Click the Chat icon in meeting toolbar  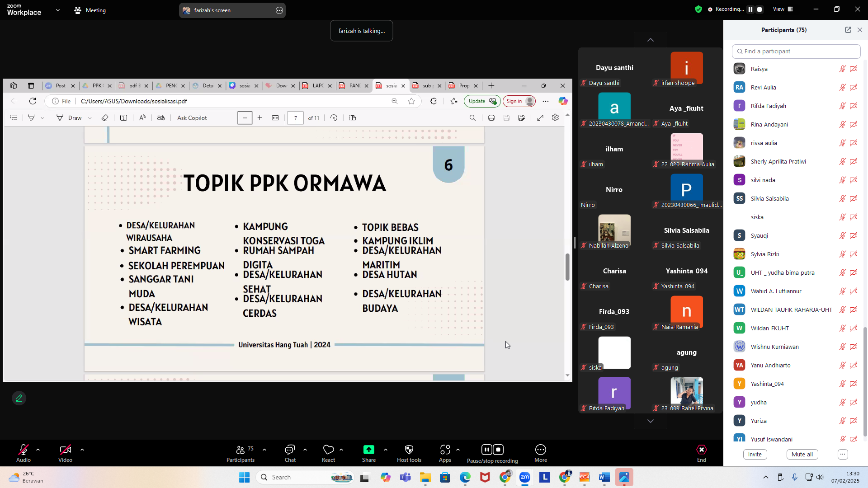(290, 450)
